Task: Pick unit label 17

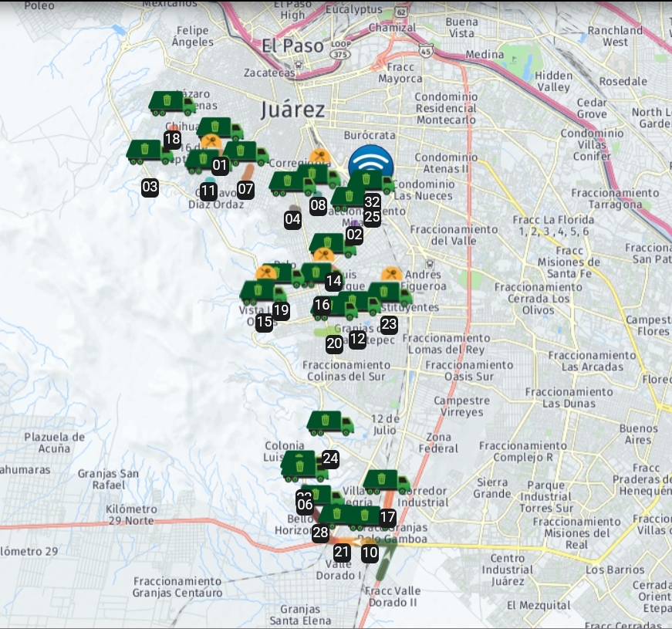Action: tap(387, 517)
